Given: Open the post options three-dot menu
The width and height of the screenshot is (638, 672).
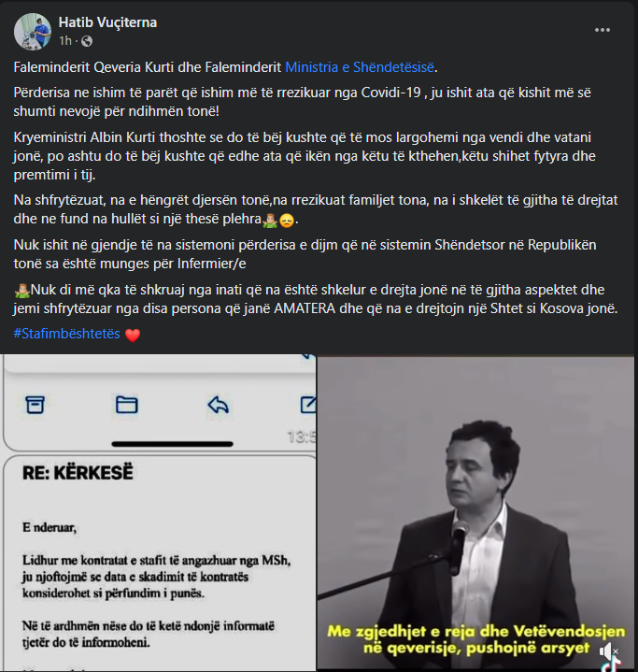Looking at the screenshot, I should pos(602,30).
